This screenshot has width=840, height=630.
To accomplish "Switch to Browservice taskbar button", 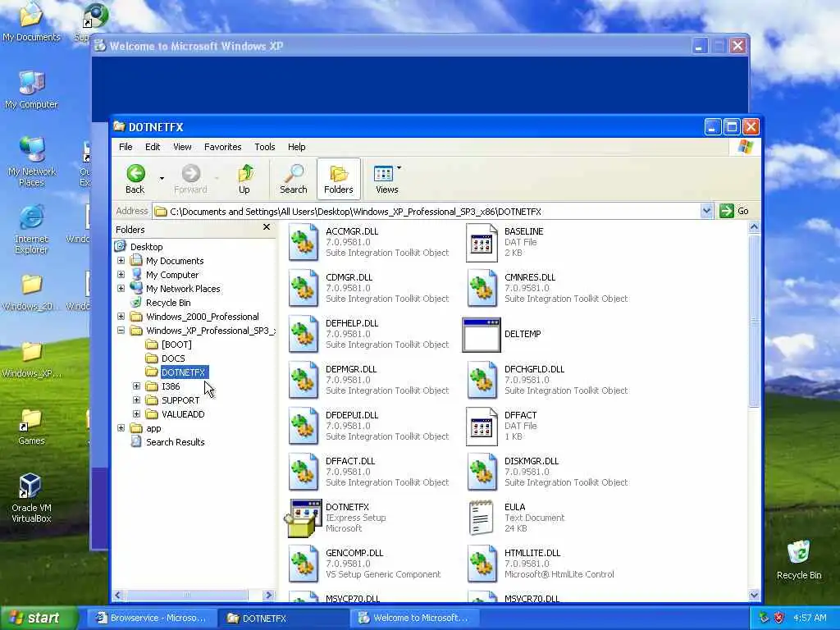I will [x=152, y=619].
